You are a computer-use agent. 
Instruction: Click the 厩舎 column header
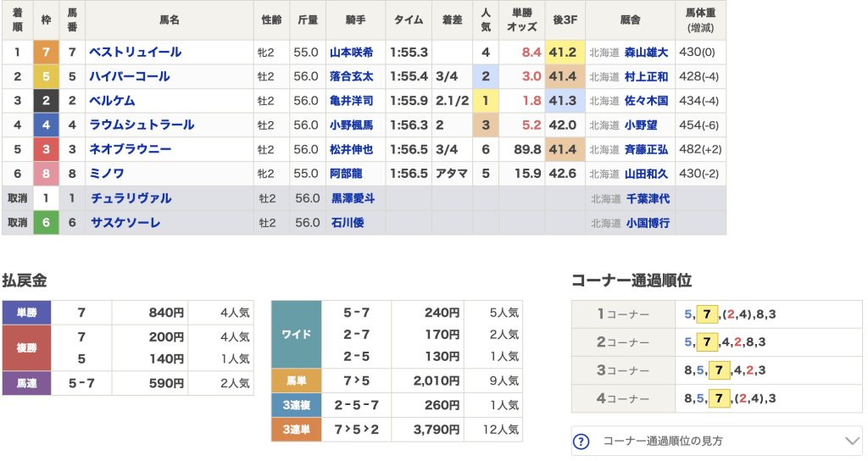[x=630, y=20]
